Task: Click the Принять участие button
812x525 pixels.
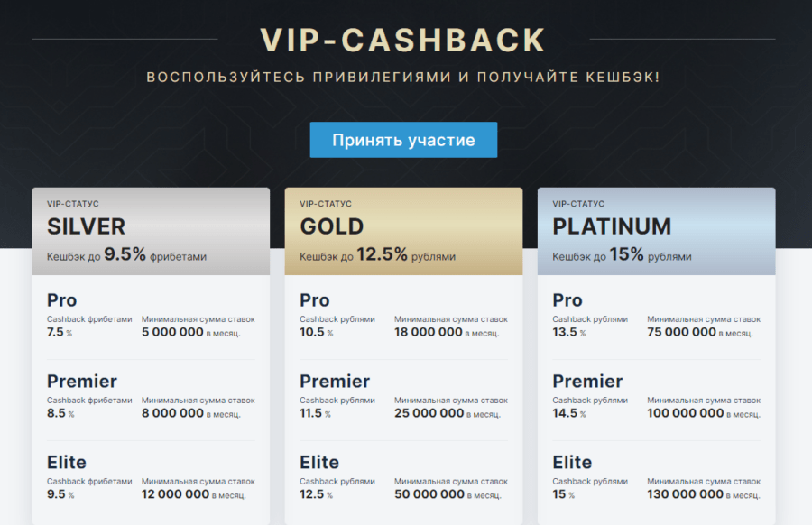Action: click(x=403, y=140)
